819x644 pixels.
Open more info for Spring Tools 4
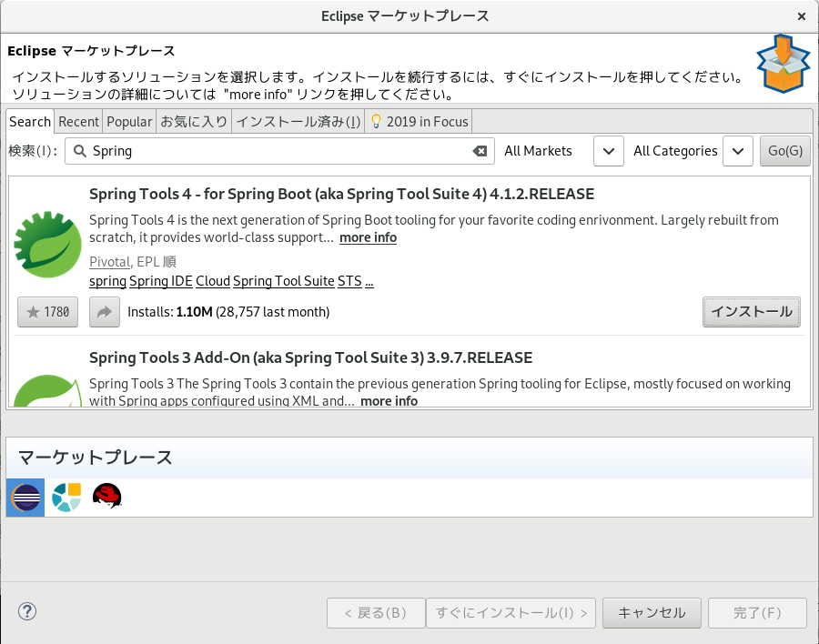[x=369, y=237]
